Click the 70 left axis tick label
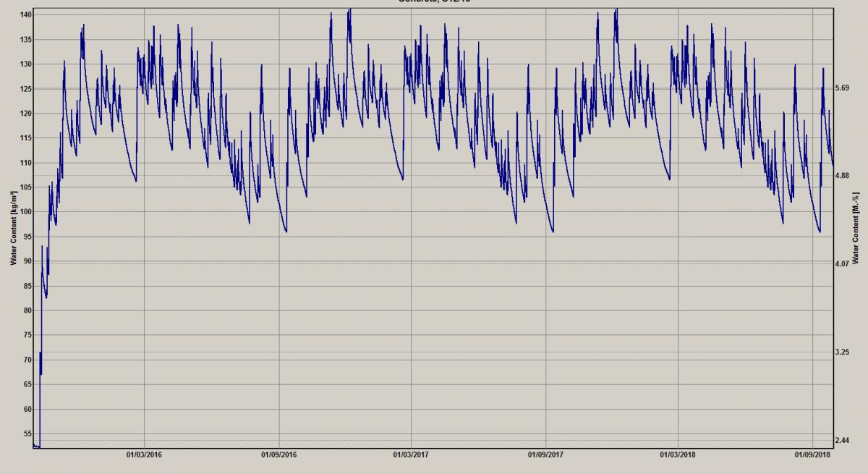Viewport: 868px width, 474px height. click(x=27, y=360)
